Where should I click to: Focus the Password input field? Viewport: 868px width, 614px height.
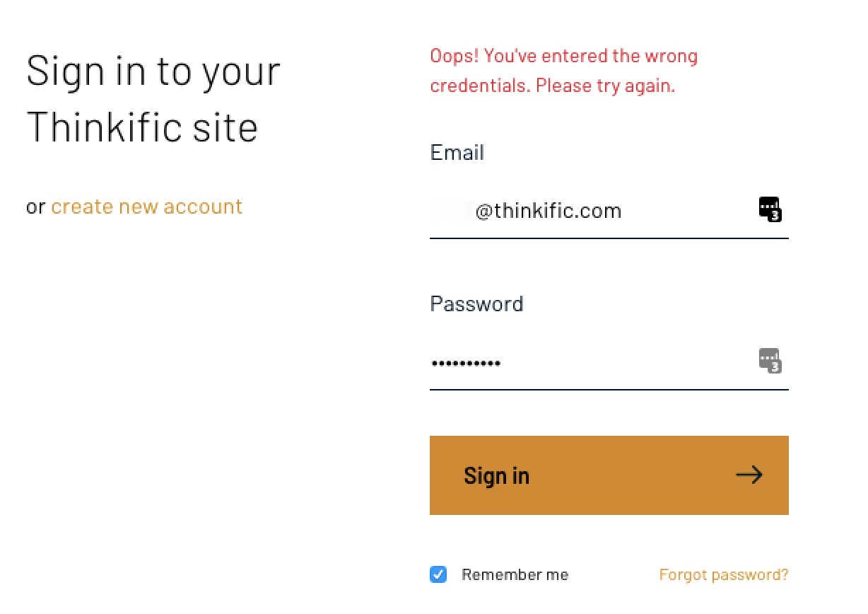coord(609,362)
